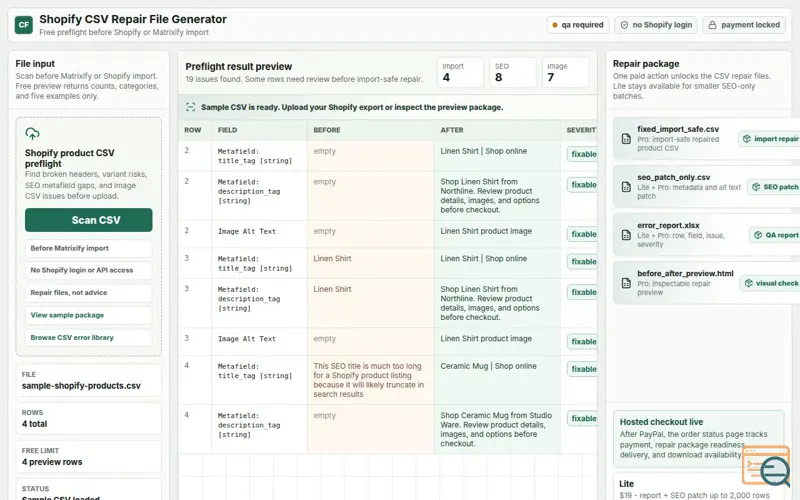Click the before_after_preview.html file name

685,273
